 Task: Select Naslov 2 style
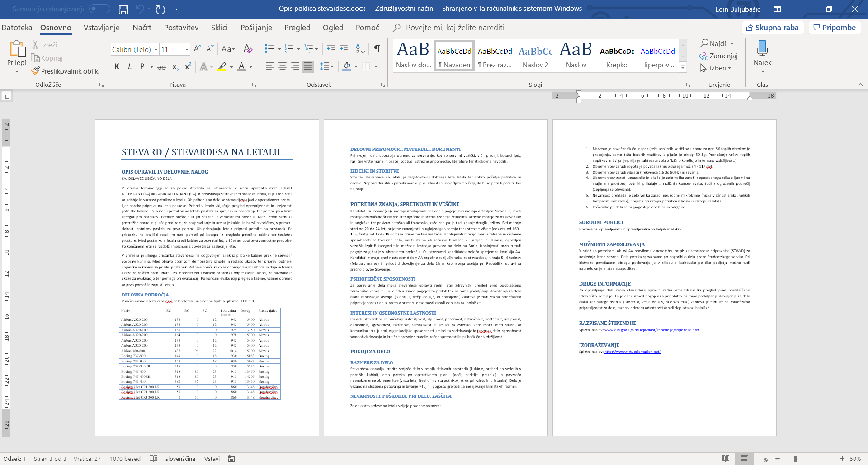(536, 56)
